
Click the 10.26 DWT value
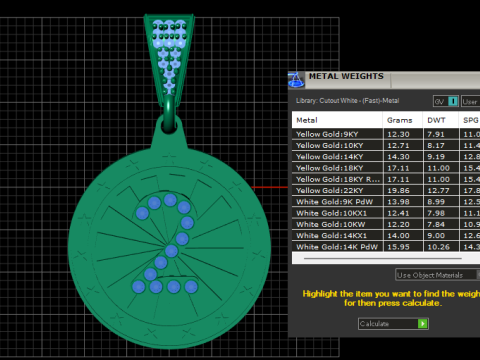438,247
